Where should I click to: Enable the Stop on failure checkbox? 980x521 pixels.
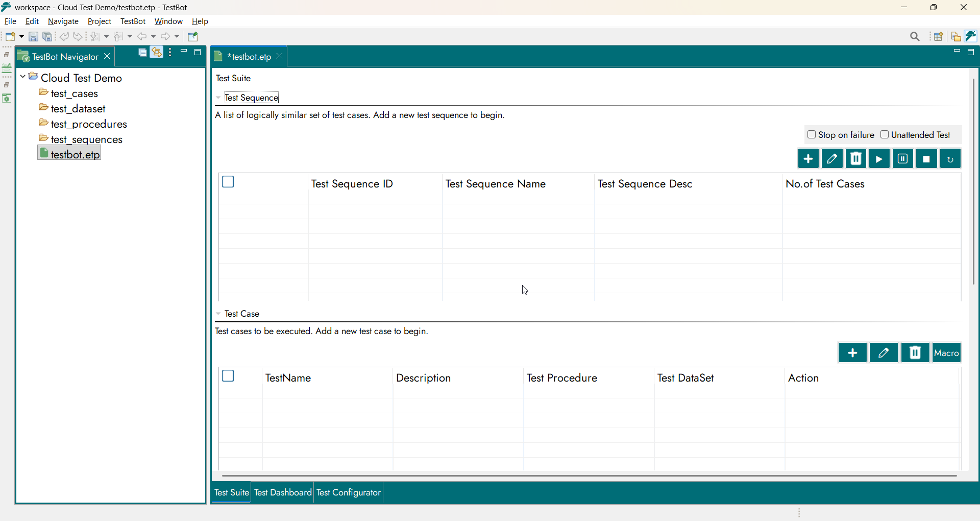[x=812, y=135]
